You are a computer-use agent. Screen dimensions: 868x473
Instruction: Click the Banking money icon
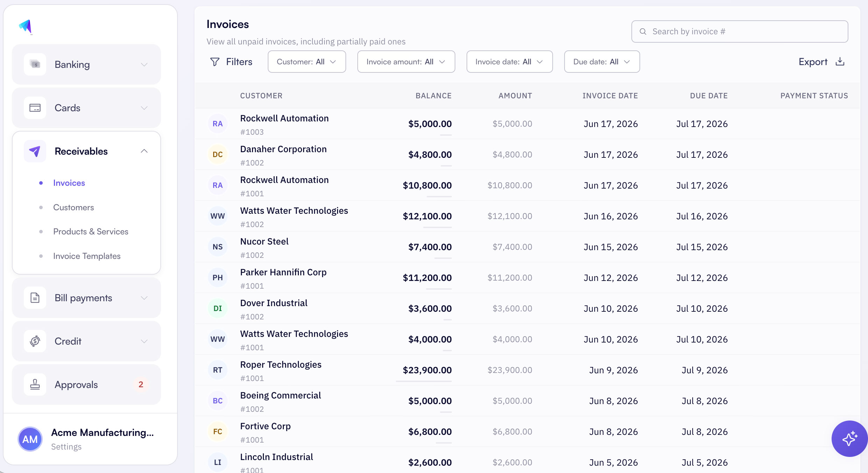point(35,64)
